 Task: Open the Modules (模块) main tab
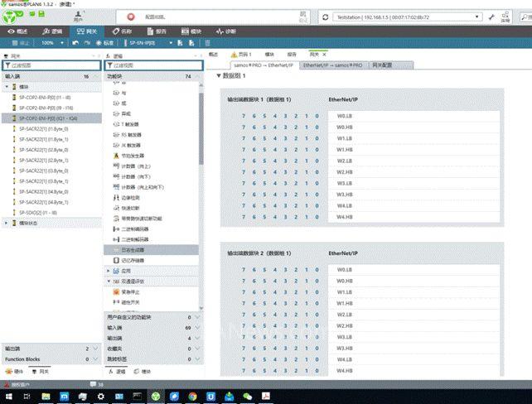point(191,31)
